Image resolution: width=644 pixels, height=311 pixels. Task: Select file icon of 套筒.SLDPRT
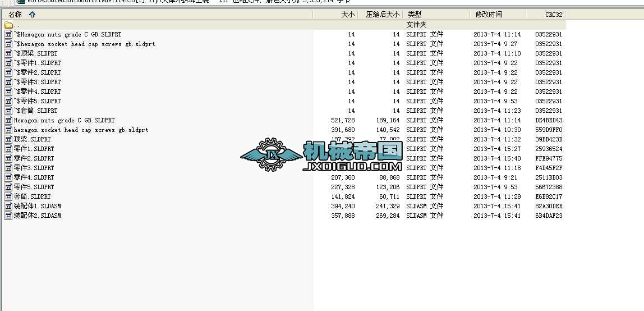click(8, 196)
